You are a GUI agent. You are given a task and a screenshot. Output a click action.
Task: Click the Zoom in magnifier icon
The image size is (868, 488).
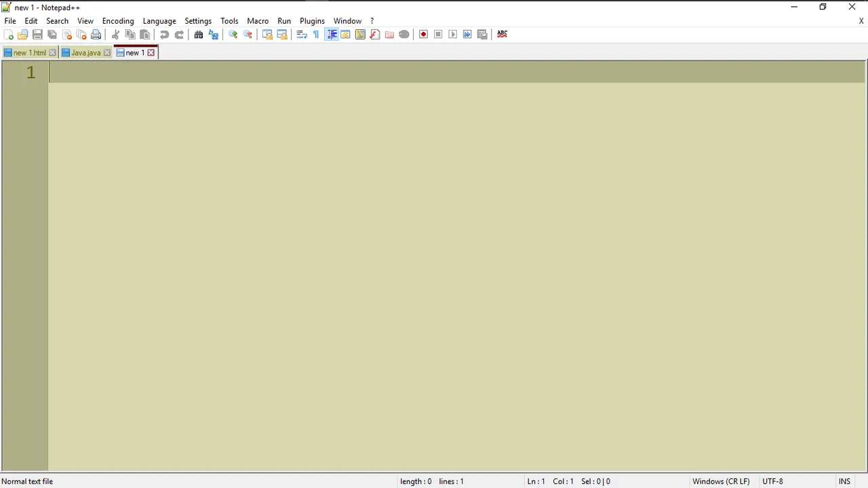point(233,35)
